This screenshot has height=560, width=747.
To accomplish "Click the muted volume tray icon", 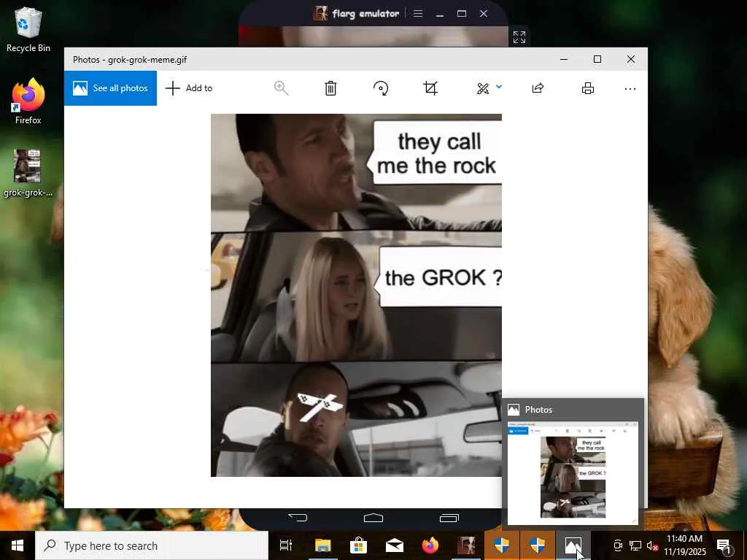I will 652,545.
